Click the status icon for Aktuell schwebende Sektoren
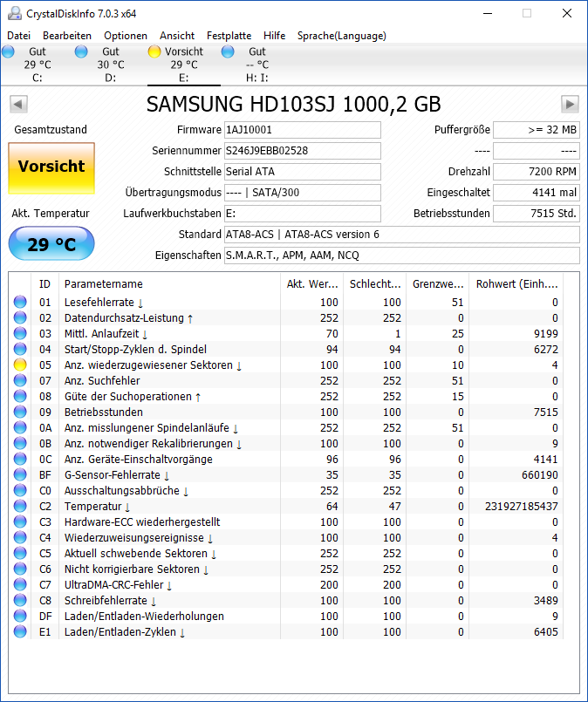Viewport: 588px width, 702px height. coord(20,553)
